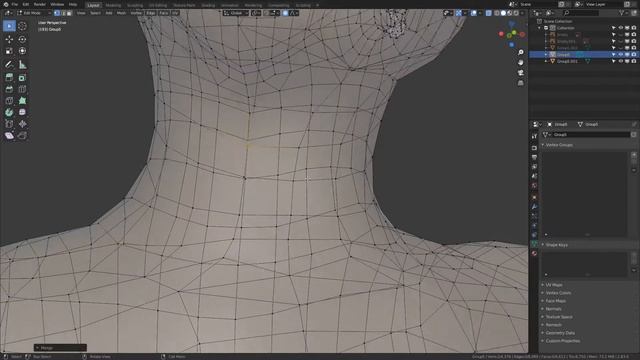Select the Select Box tool
Viewport: 640px width, 360px height.
(x=9, y=26)
